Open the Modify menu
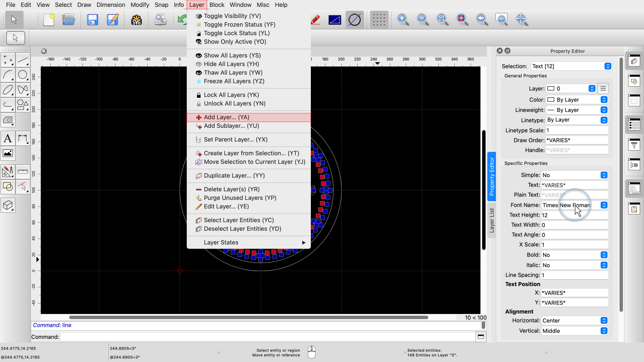 [140, 5]
